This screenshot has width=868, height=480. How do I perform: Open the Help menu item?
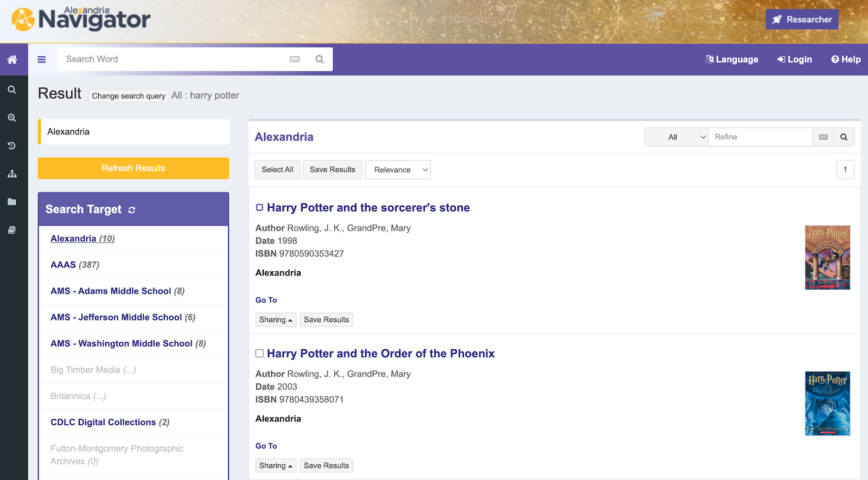pos(846,60)
